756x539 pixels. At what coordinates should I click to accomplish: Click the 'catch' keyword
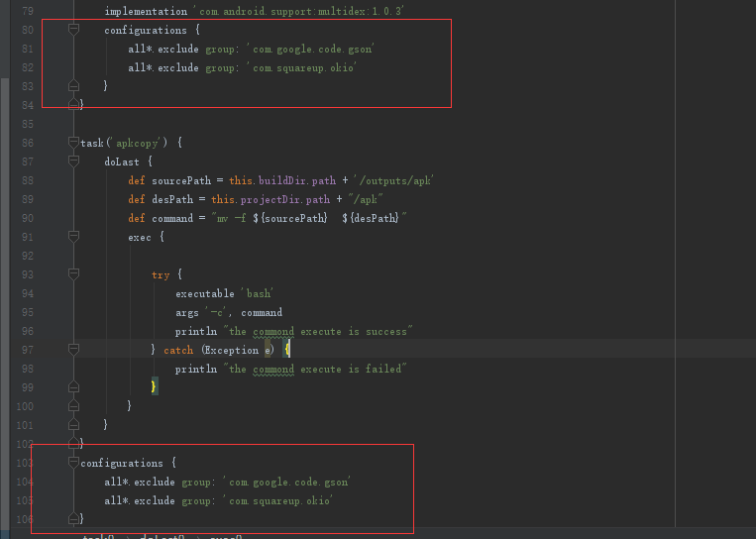178,350
